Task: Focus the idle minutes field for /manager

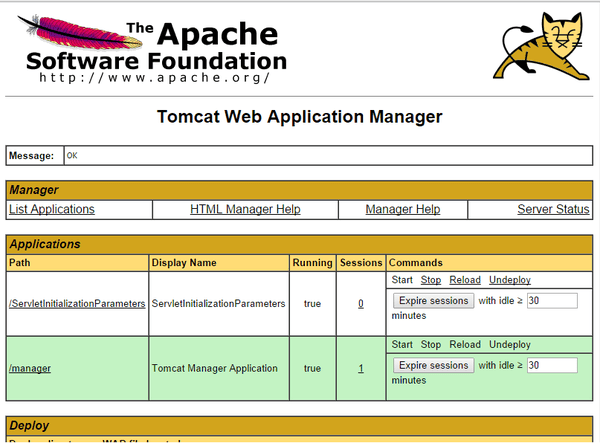Action: [551, 365]
